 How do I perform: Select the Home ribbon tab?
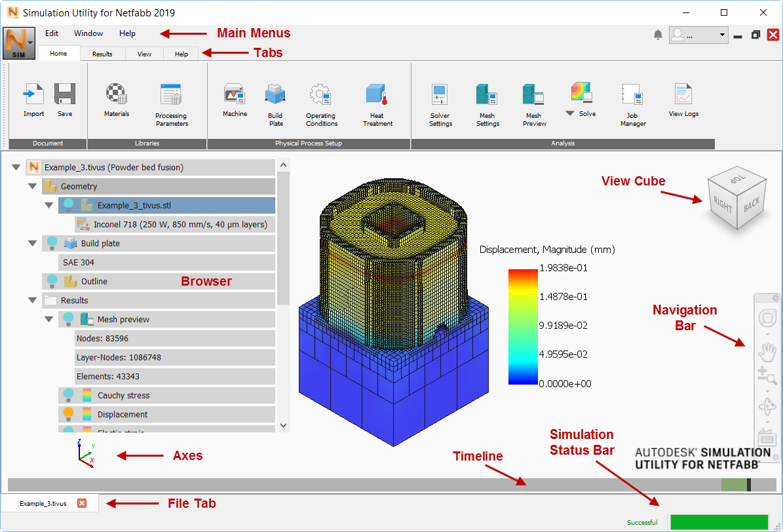point(58,54)
